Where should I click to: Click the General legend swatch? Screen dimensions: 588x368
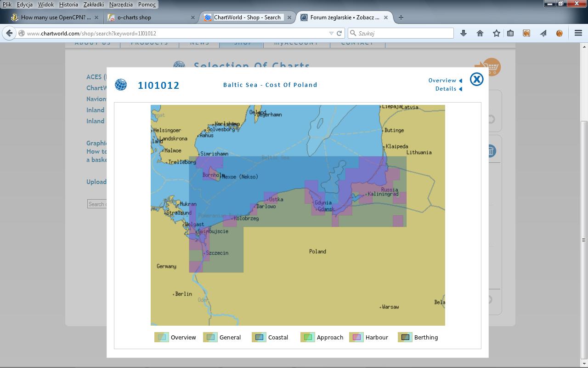(x=210, y=337)
